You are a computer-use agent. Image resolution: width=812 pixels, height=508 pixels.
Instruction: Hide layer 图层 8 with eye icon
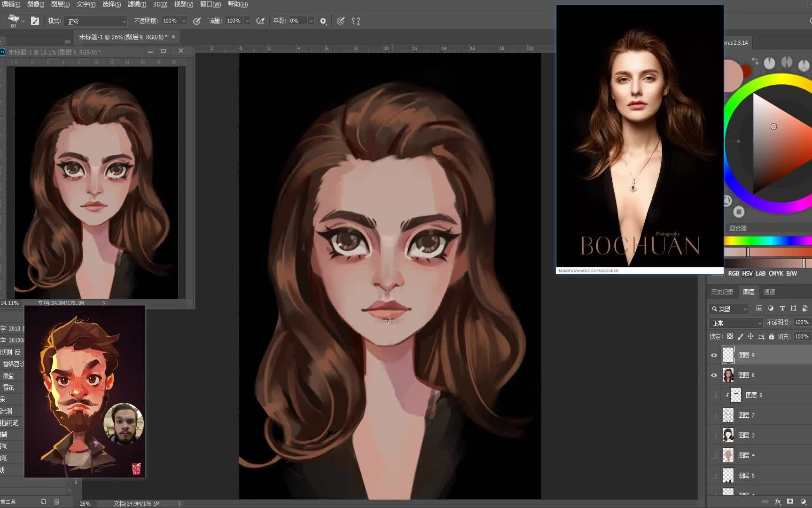(x=714, y=375)
